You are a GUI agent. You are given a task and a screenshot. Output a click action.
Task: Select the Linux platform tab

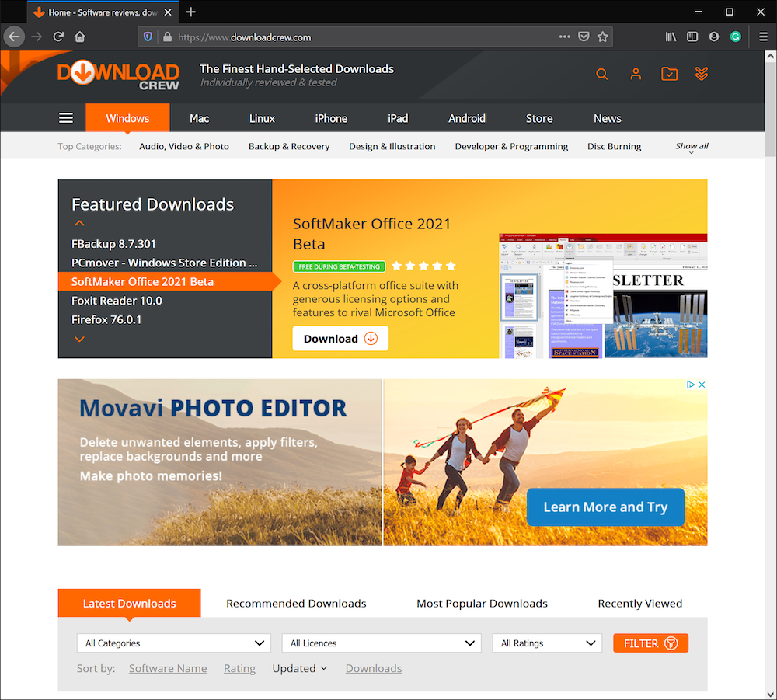click(262, 118)
